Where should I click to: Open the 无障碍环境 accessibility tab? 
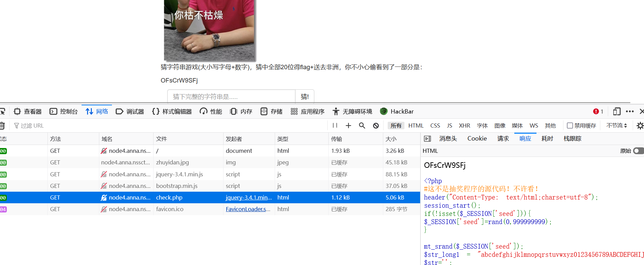tap(352, 112)
